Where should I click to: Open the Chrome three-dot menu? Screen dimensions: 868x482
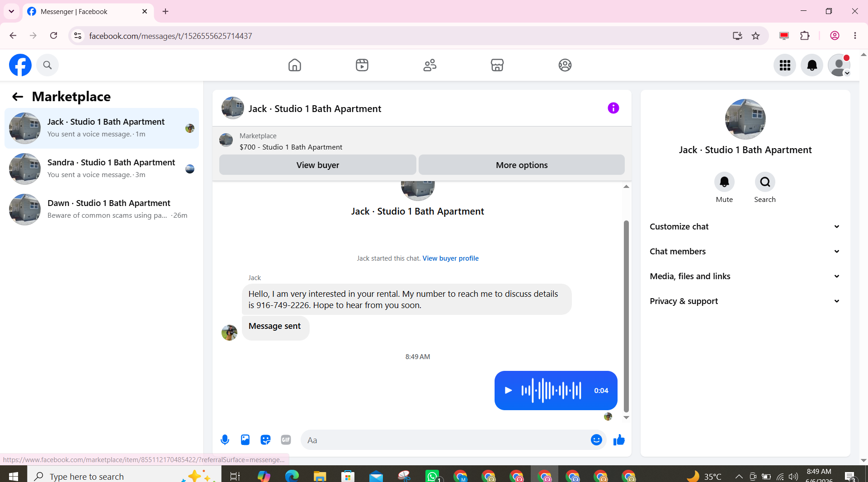coord(855,36)
